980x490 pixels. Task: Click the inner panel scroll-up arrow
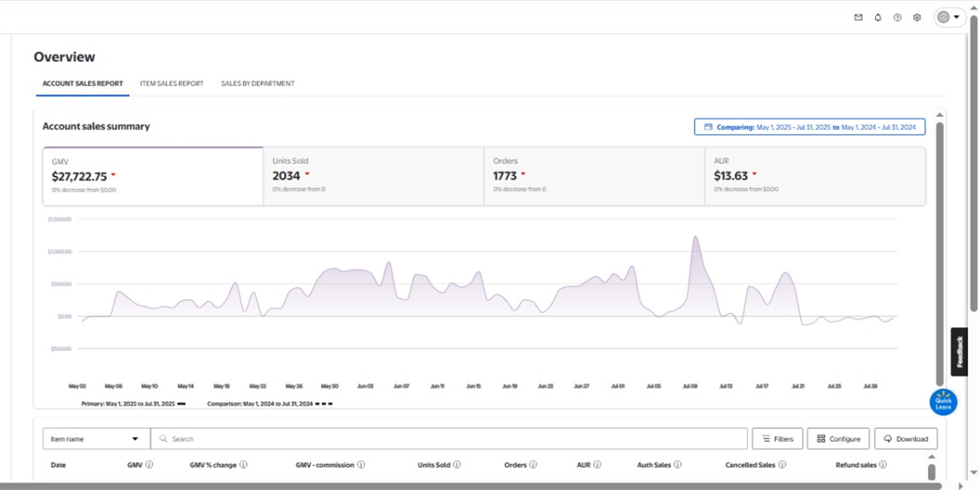coord(939,115)
